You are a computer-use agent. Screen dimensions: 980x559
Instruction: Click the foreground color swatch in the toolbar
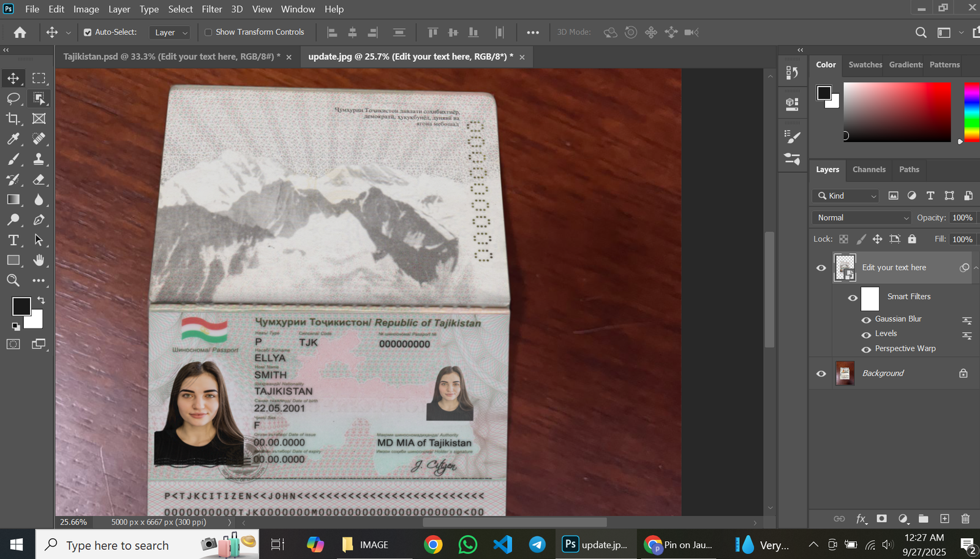pos(21,306)
